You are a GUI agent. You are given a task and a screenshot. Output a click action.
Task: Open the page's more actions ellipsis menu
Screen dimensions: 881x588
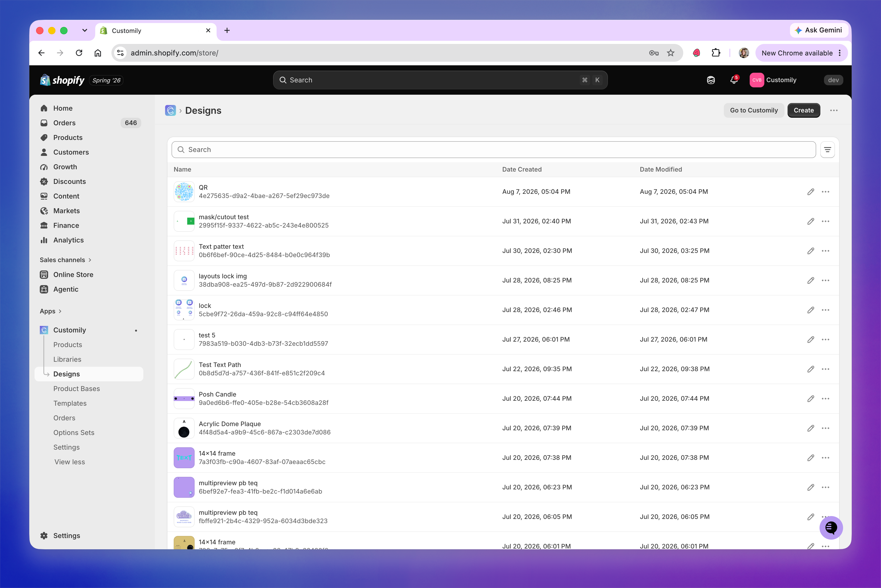[834, 110]
